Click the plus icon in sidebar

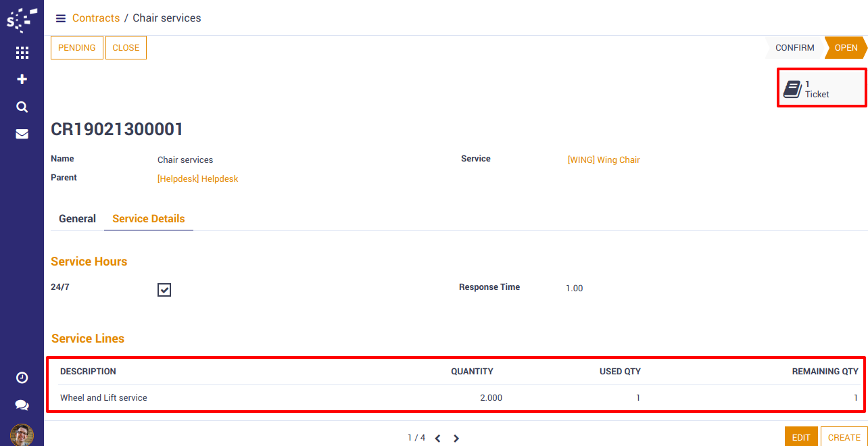coord(22,79)
